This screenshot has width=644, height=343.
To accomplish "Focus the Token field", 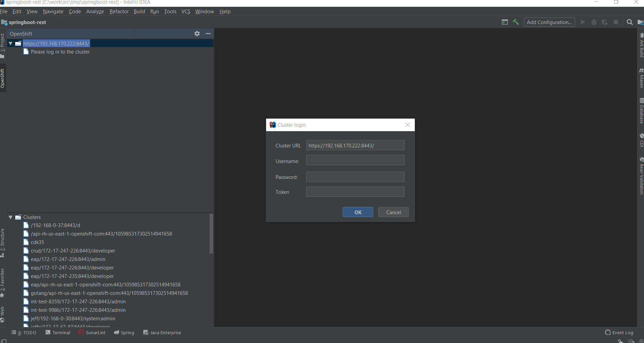I will (355, 192).
